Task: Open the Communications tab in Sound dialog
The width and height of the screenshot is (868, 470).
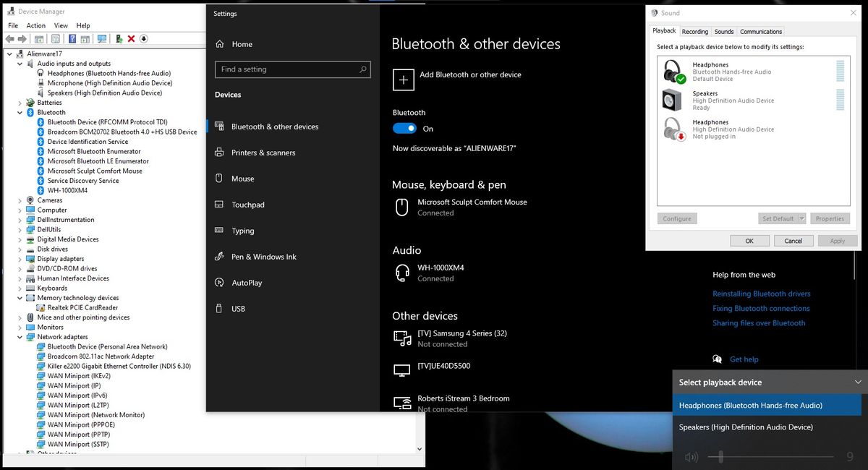Action: click(x=760, y=32)
